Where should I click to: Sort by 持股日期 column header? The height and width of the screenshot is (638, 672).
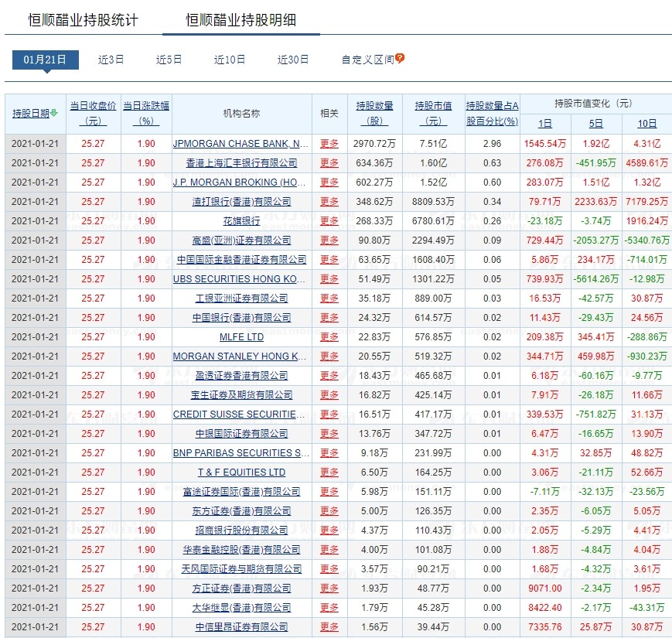tap(31, 114)
